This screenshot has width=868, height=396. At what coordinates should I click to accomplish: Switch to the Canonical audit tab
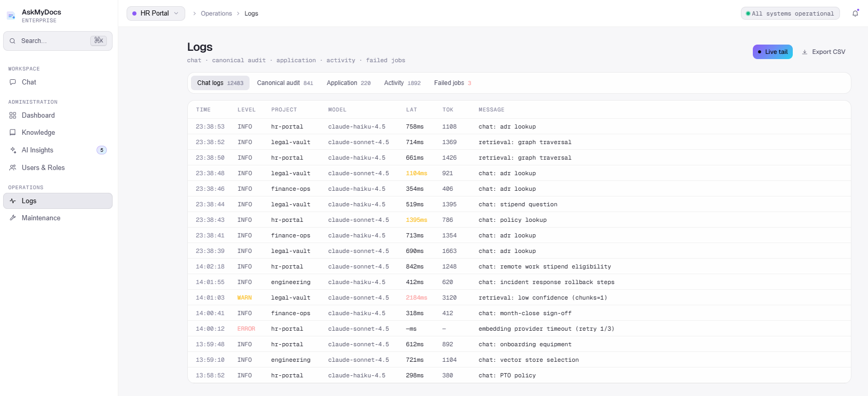click(x=285, y=83)
